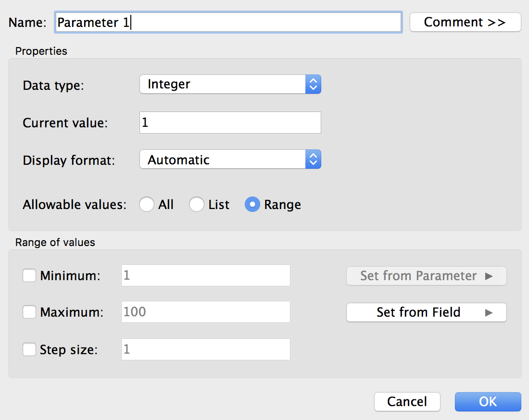Cancel the parameter dialog
Viewport: 529px width, 420px height.
tap(407, 402)
